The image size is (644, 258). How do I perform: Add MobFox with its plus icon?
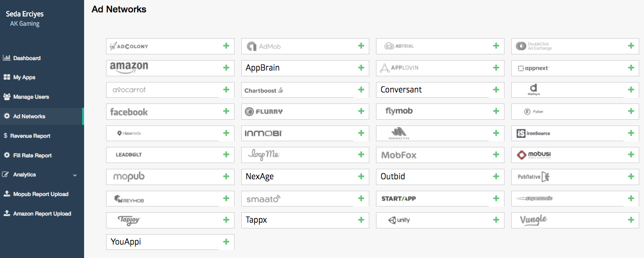(496, 155)
